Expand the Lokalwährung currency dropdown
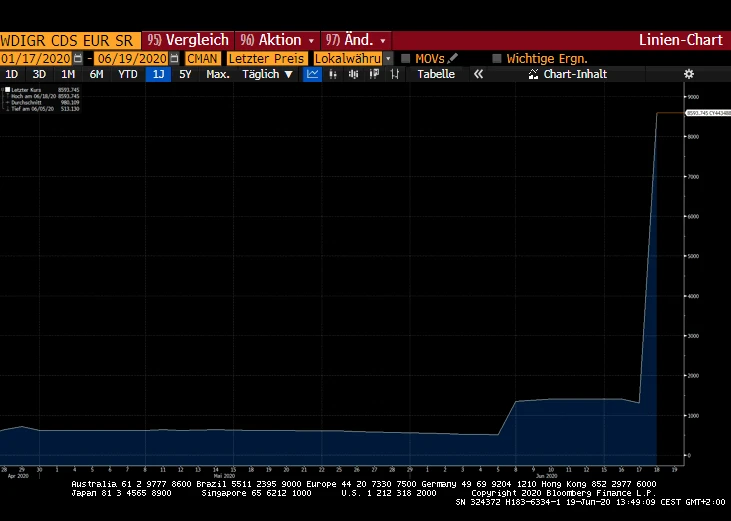 [x=388, y=58]
